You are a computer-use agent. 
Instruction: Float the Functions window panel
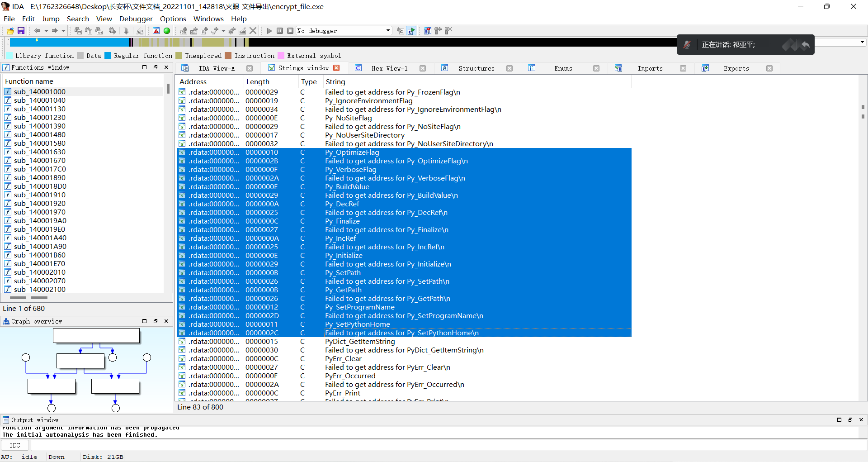(156, 67)
